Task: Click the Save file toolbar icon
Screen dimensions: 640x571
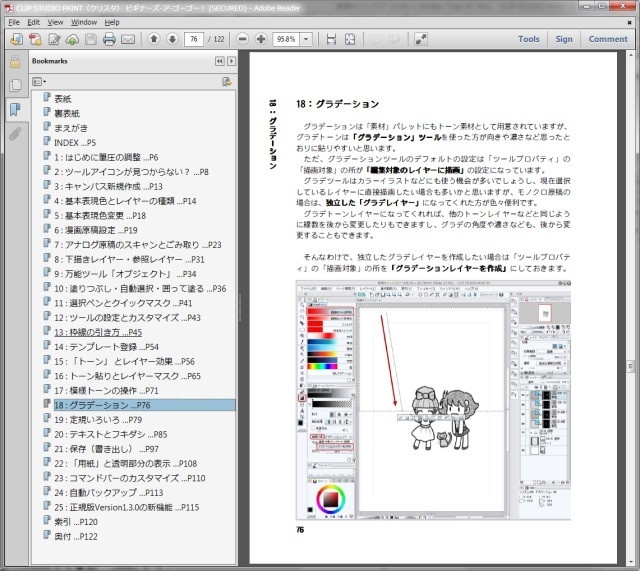Action: 90,40
